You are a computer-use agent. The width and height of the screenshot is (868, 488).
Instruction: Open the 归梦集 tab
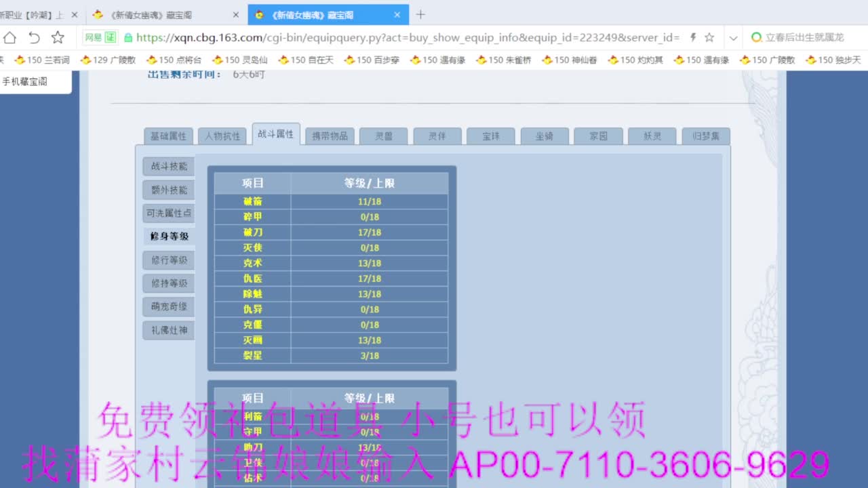706,136
